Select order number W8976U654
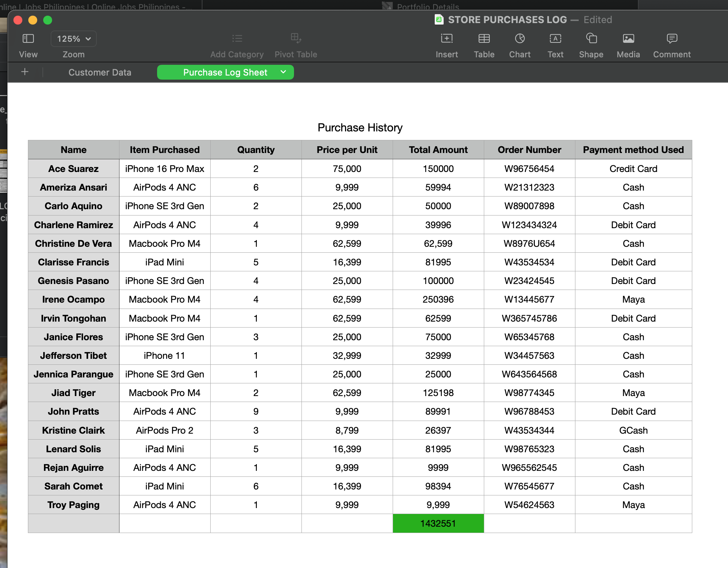Screen dimensions: 728x568 pyautogui.click(x=530, y=243)
